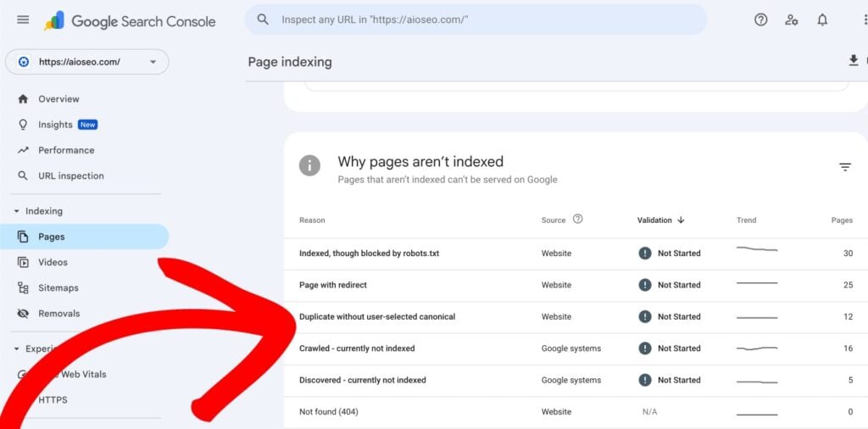Open the Insights page marked New
Screen dimensions: 868x429
click(x=56, y=125)
